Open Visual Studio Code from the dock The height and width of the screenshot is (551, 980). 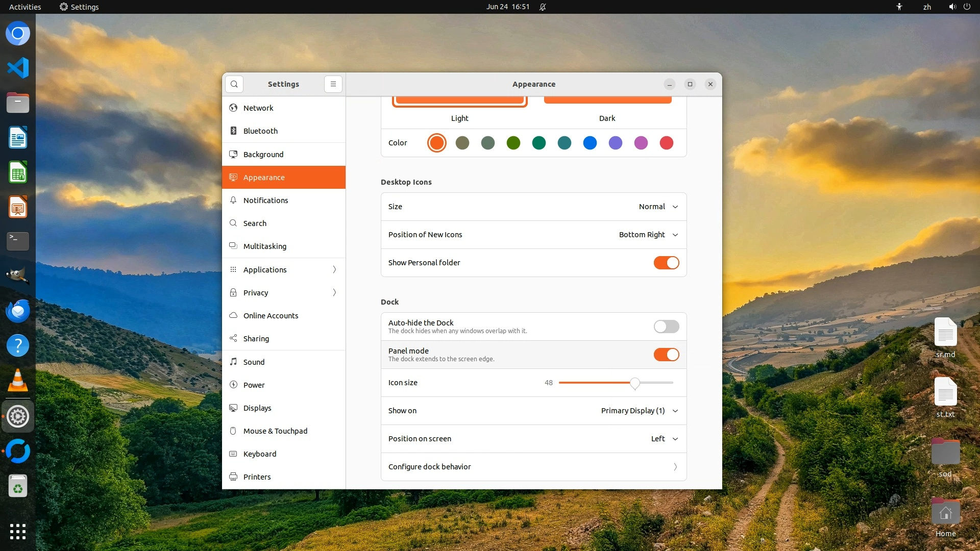click(x=18, y=68)
